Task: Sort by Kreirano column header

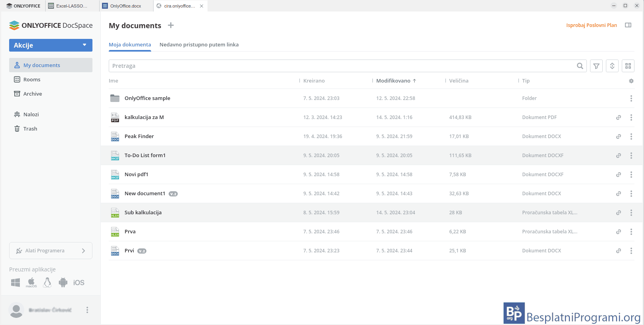Action: click(314, 81)
